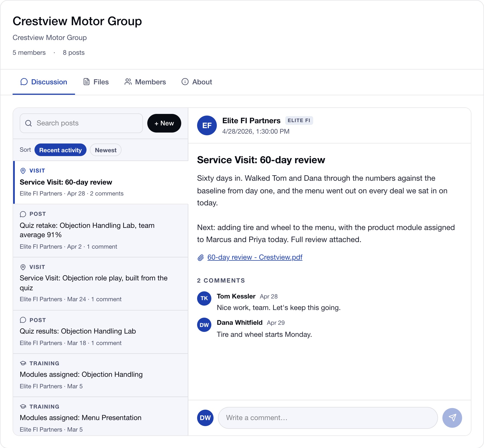Screen dimensions: 484x448
Task: Click the 2 COMMENTS heading
Action: [x=221, y=280]
